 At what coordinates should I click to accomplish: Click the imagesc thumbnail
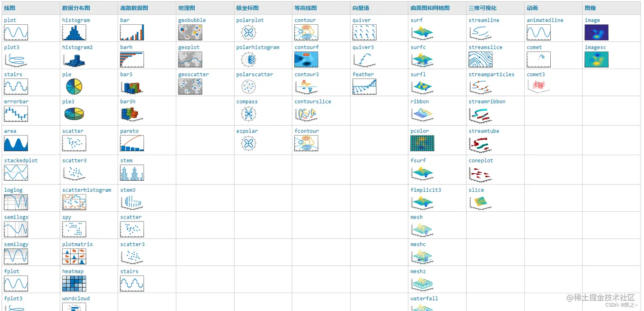pos(597,60)
